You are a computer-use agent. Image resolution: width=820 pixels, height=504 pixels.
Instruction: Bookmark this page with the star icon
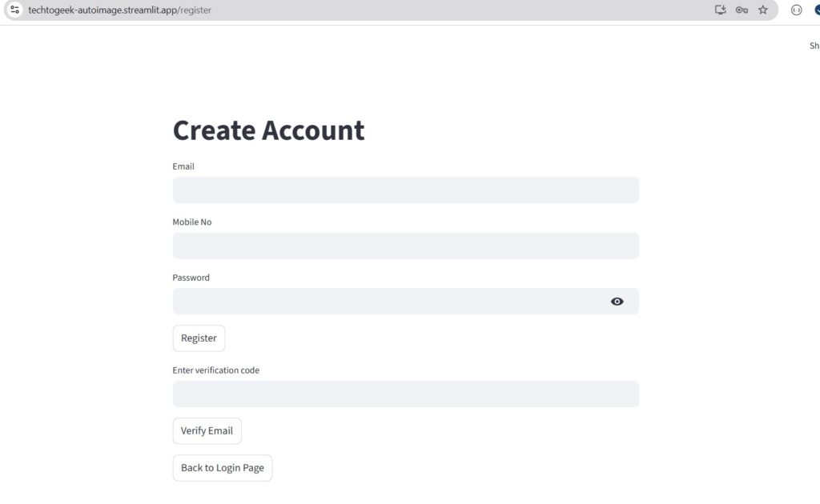763,10
